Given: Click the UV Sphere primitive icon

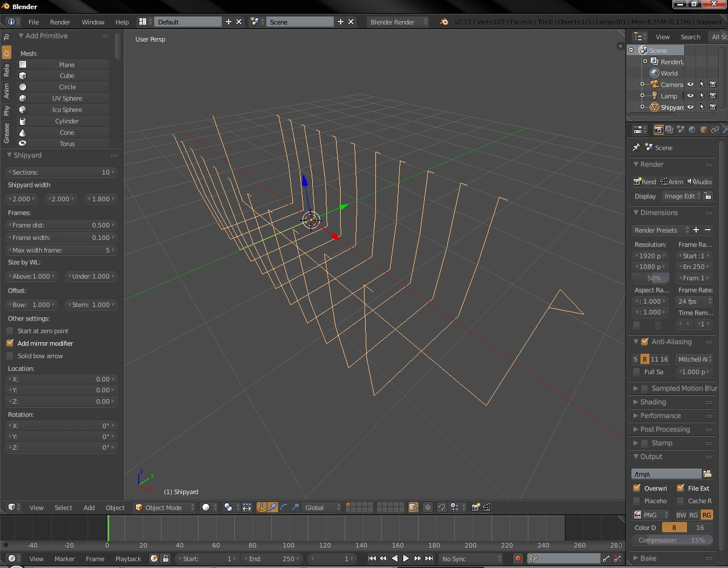Looking at the screenshot, I should pos(23,98).
